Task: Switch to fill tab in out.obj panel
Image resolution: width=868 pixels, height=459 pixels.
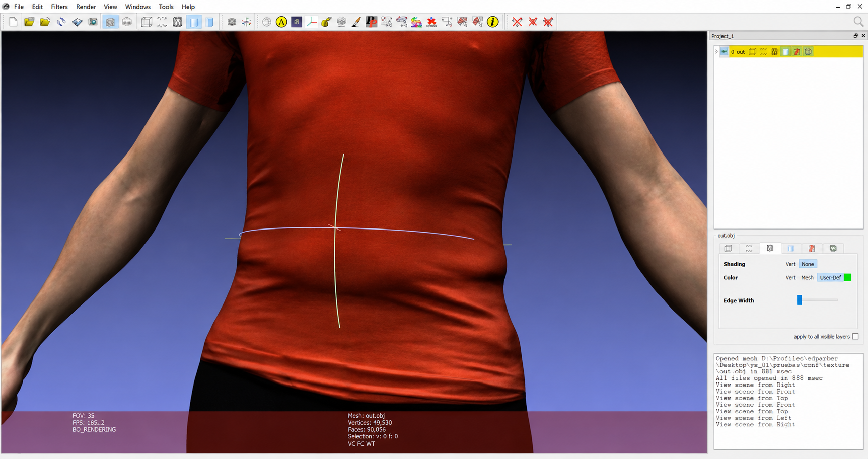Action: (791, 249)
